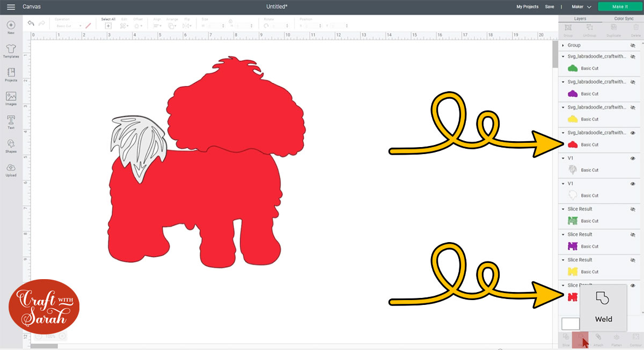This screenshot has width=644, height=350.
Task: Click the Flatten tool
Action: point(617,339)
